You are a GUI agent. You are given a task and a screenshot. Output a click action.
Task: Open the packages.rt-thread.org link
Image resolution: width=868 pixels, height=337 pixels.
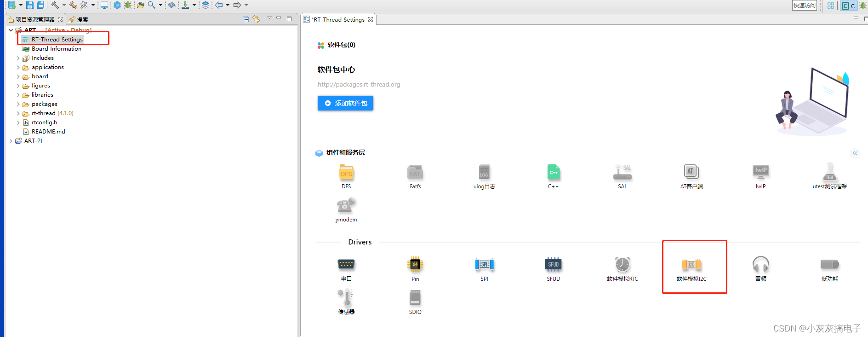click(359, 84)
